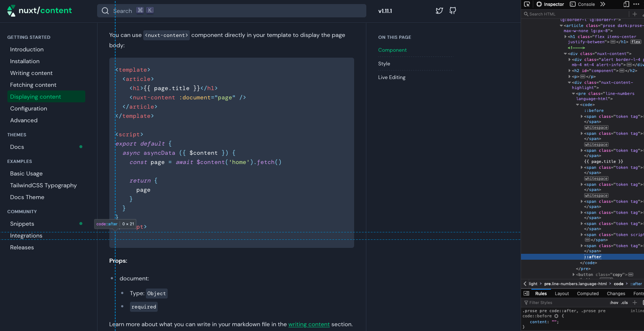Viewport: 644px width, 331px height.
Task: Click the Console panel icon
Action: (x=573, y=4)
